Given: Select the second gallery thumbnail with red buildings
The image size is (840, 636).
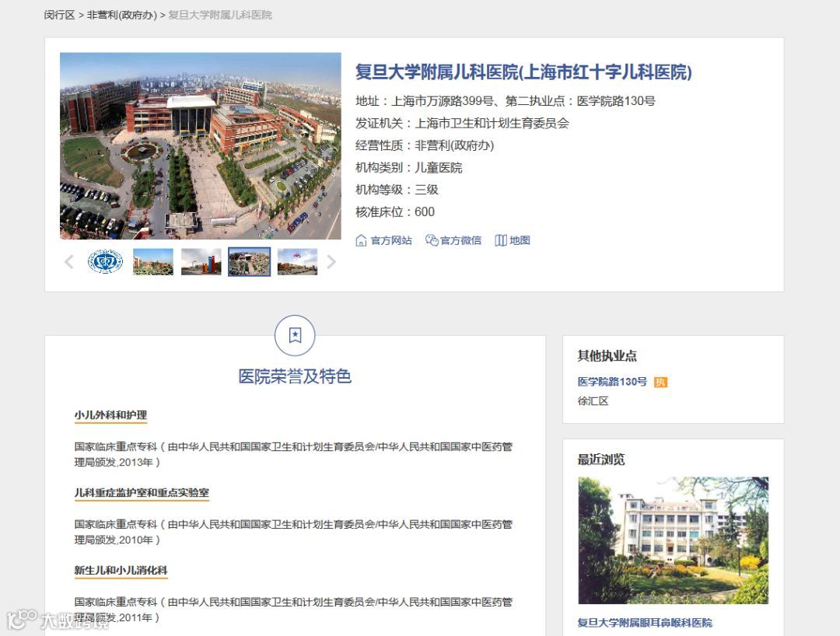Looking at the screenshot, I should pyautogui.click(x=153, y=262).
